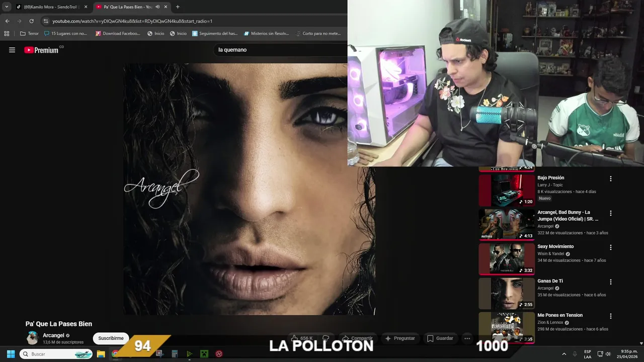This screenshot has height=362, width=644.
Task: Click the taskbar Buscar search box
Action: tap(56, 354)
